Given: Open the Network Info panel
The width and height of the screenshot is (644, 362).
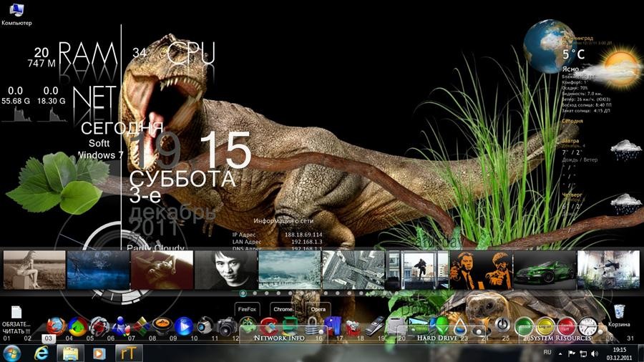Looking at the screenshot, I should click(x=279, y=338).
